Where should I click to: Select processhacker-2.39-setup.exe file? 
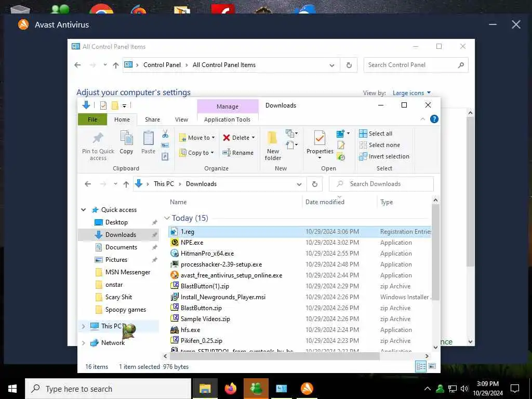300,264
